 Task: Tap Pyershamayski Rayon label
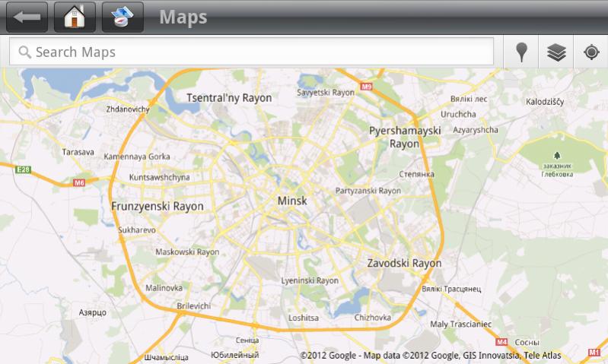click(405, 137)
